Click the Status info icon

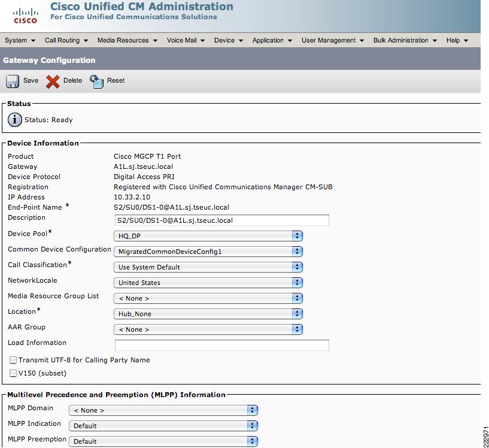coord(14,120)
